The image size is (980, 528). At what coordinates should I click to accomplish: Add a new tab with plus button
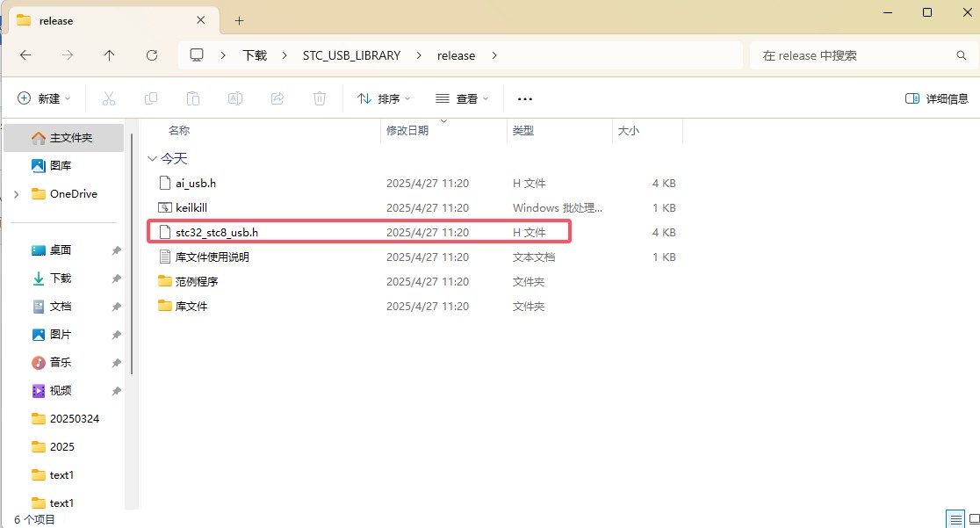coord(239,20)
